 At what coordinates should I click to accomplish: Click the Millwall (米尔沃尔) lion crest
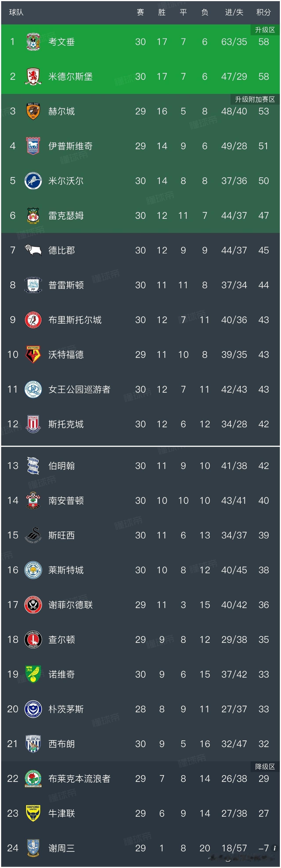point(33,181)
